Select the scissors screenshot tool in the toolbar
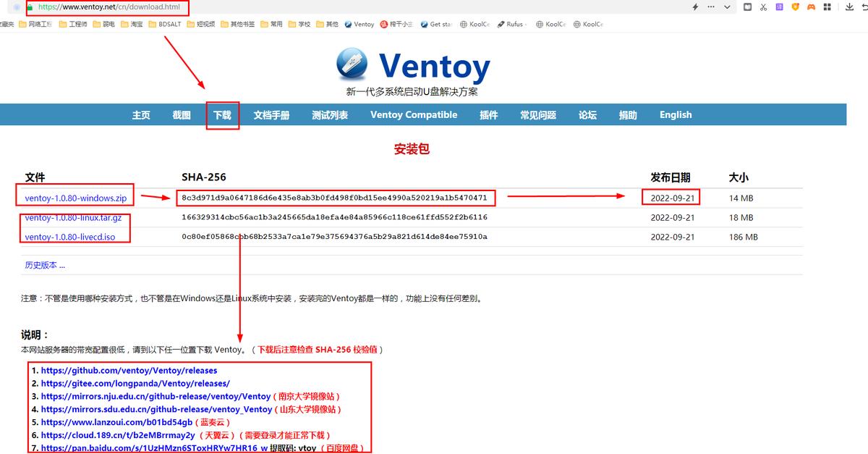The image size is (868, 454). click(763, 7)
